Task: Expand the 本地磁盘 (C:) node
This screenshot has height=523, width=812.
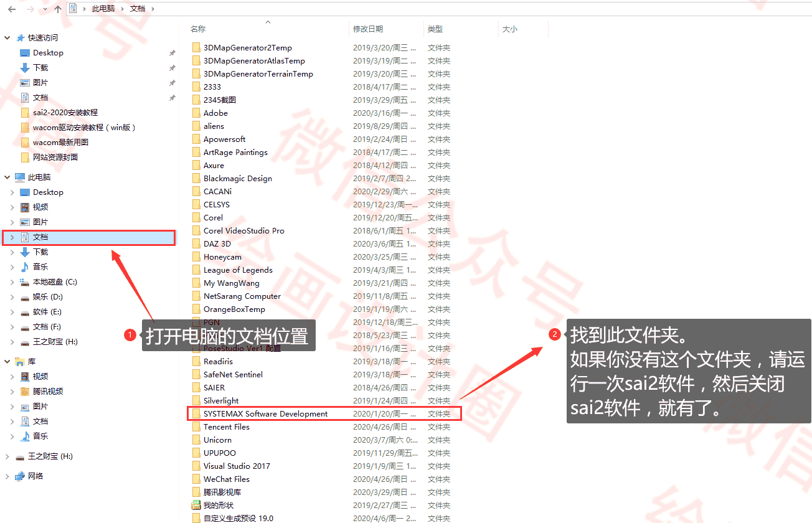Action: point(12,282)
